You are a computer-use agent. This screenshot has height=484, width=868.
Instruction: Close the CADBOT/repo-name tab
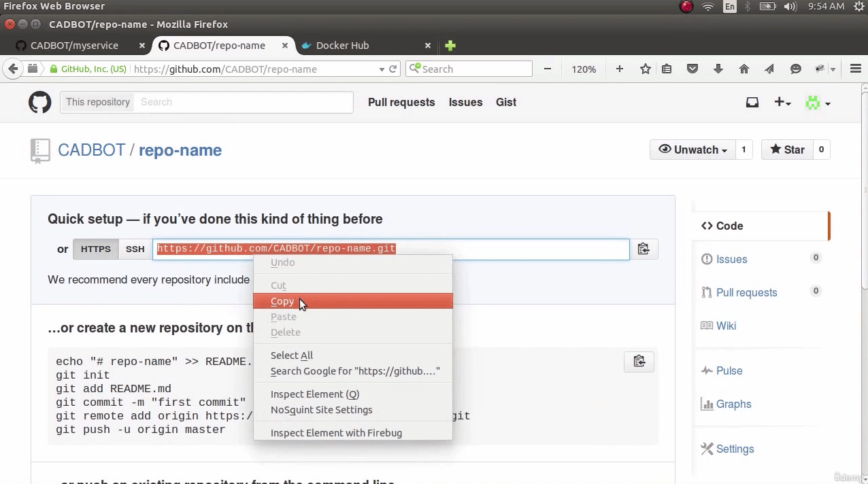point(284,46)
